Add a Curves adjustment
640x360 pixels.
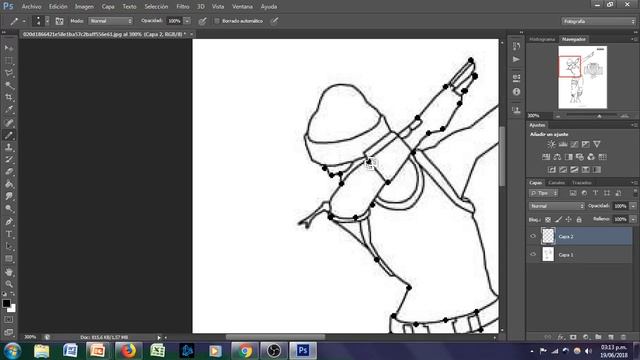[574, 144]
